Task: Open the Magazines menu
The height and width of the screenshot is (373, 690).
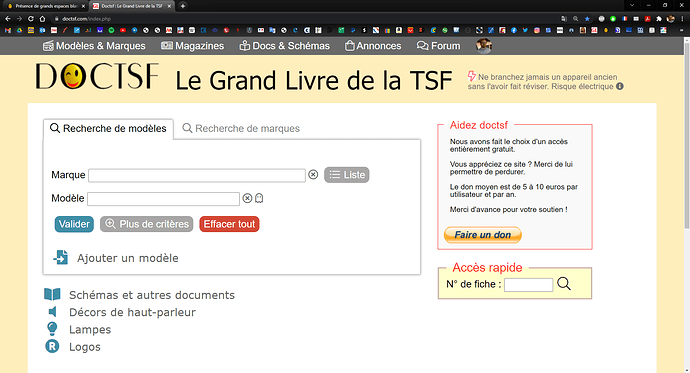Action: point(192,46)
